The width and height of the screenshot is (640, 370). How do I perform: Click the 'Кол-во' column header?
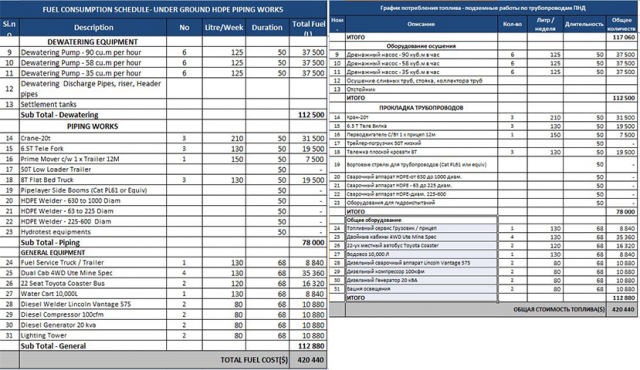(x=512, y=24)
